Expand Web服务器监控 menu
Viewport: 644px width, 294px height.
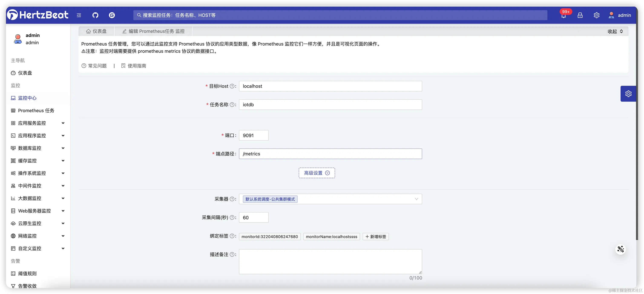tap(37, 211)
